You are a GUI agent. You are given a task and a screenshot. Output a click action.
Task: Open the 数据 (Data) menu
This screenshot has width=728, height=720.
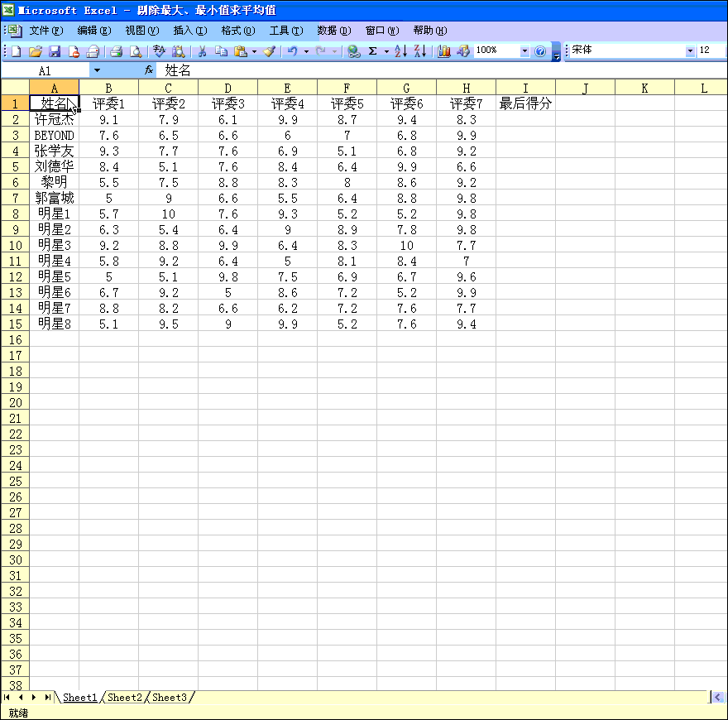coord(333,31)
